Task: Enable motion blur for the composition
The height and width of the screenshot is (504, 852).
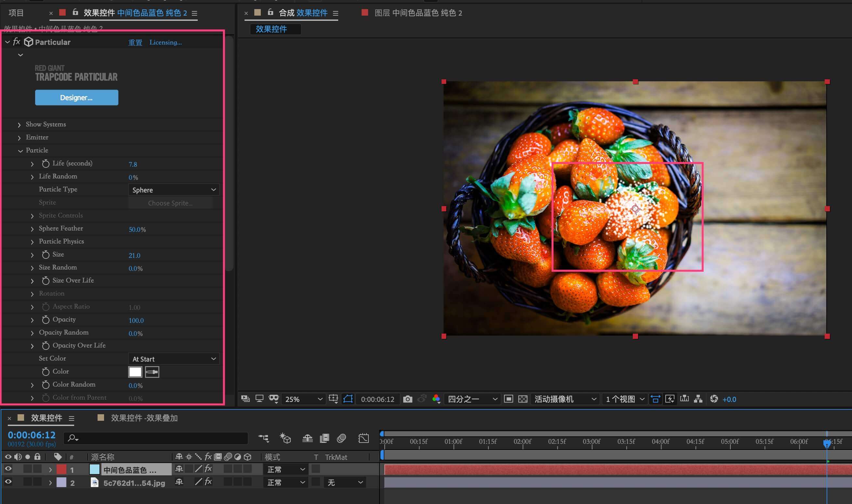Action: 341,438
